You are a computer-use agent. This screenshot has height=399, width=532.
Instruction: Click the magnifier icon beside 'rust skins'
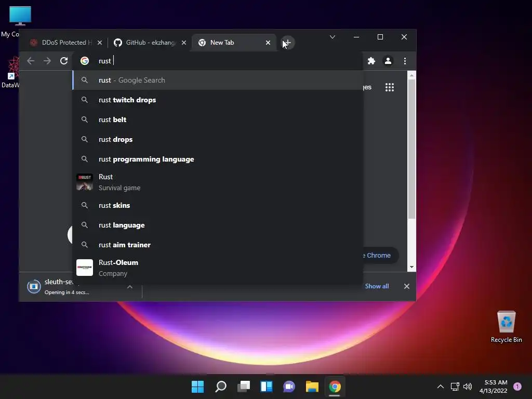(85, 205)
